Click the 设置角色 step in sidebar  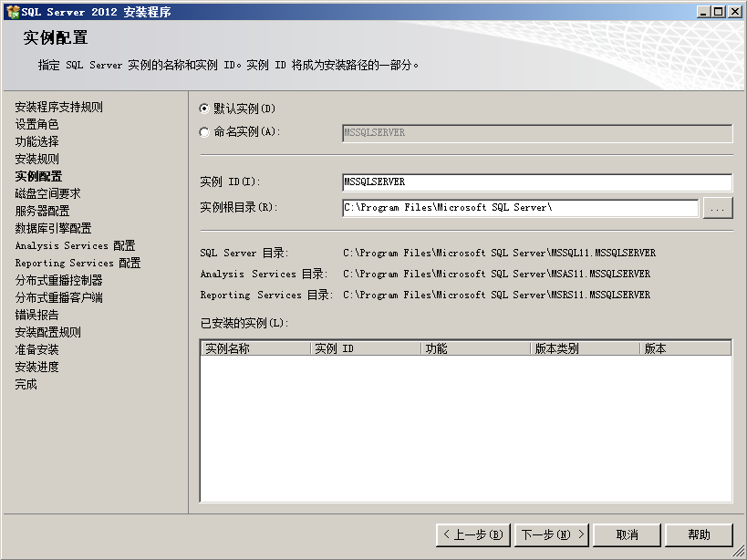[x=37, y=124]
